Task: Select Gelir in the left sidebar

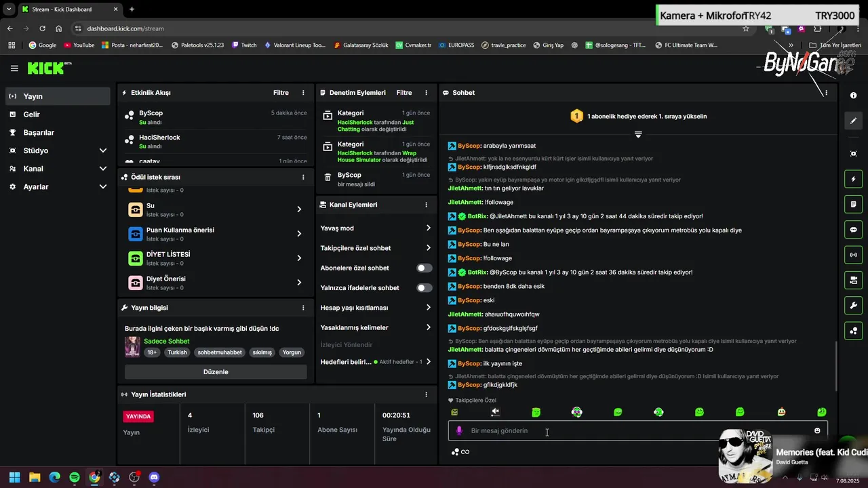Action: click(58, 115)
